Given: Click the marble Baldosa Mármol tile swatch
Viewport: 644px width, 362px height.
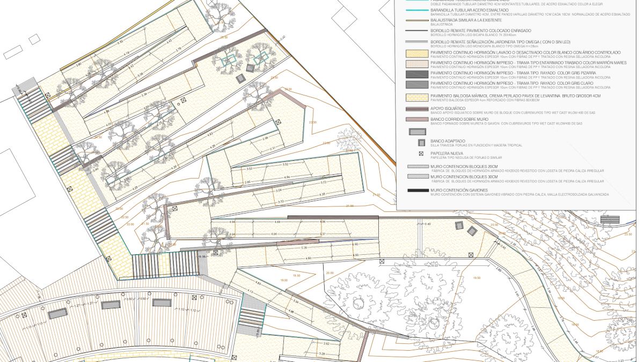Looking at the screenshot, I should pyautogui.click(x=413, y=97).
